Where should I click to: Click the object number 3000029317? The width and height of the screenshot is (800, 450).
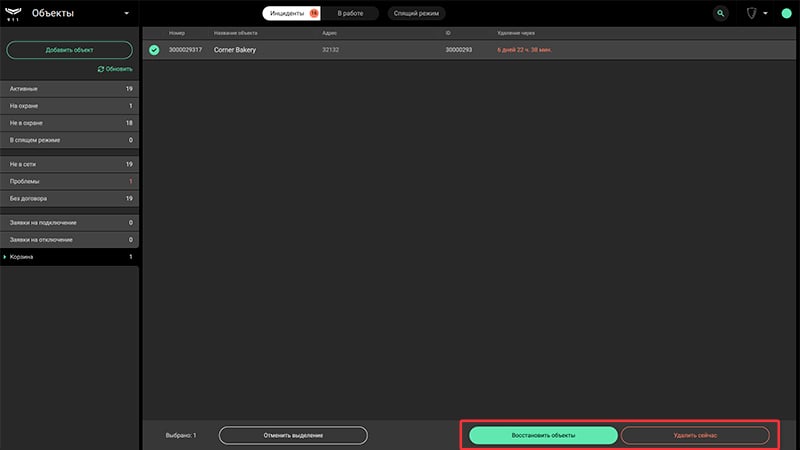tap(185, 50)
